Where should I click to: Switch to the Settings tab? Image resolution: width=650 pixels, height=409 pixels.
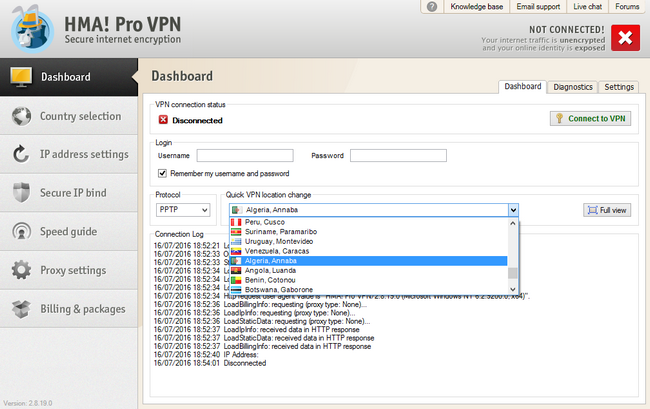point(619,87)
